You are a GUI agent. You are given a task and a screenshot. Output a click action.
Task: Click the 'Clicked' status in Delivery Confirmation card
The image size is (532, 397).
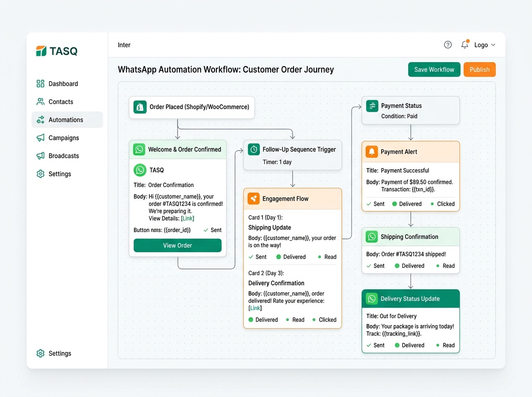(324, 319)
